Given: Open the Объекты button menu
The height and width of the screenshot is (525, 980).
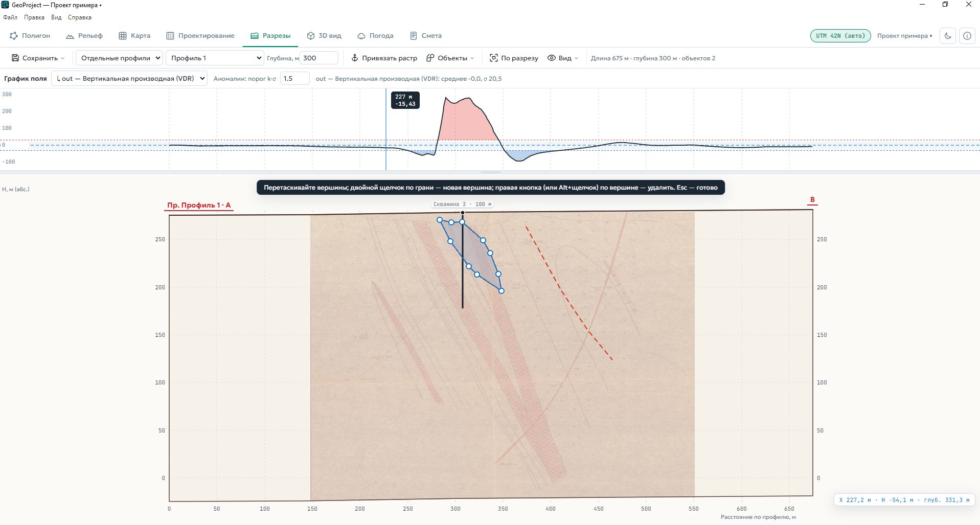Looking at the screenshot, I should click(450, 58).
